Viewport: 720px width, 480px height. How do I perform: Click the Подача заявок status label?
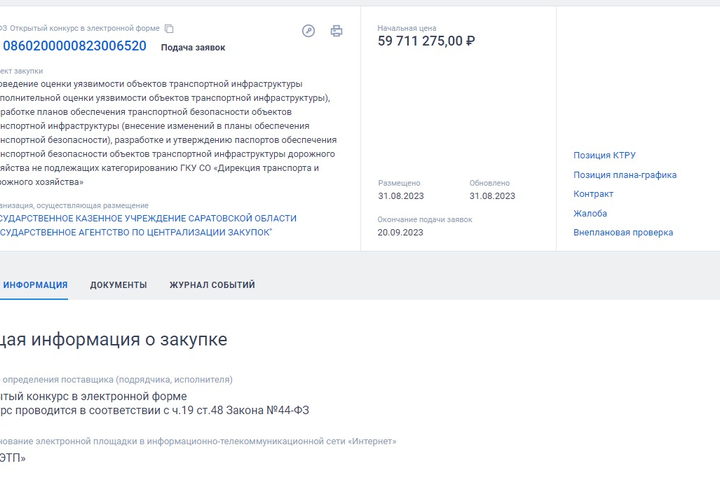pos(193,47)
